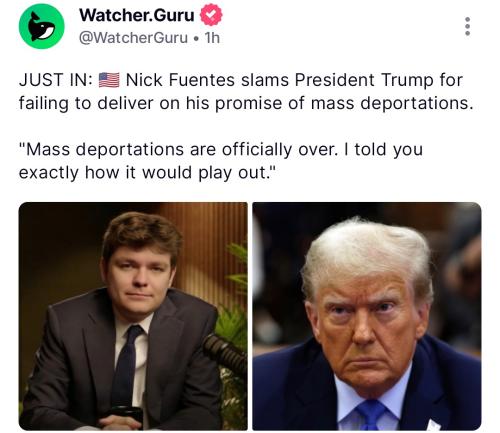Open the Watcher.Guru display name
Screen dimensions: 500x433
tap(137, 15)
